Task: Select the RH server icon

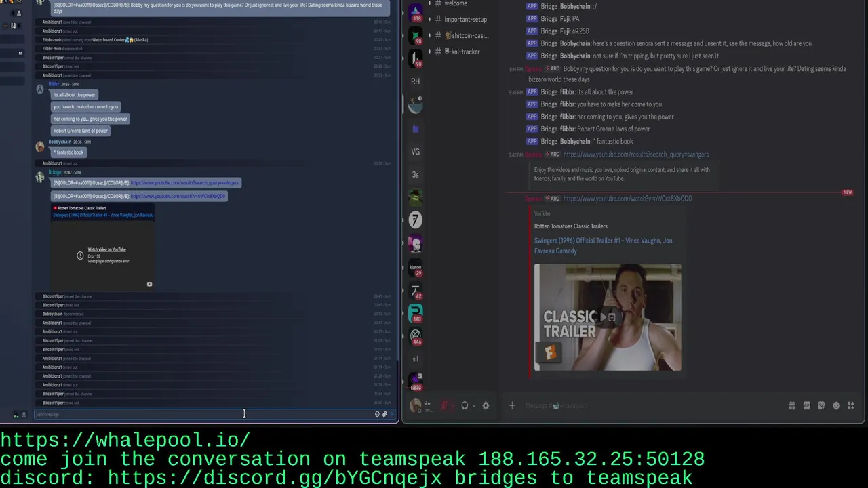Action: coord(415,81)
